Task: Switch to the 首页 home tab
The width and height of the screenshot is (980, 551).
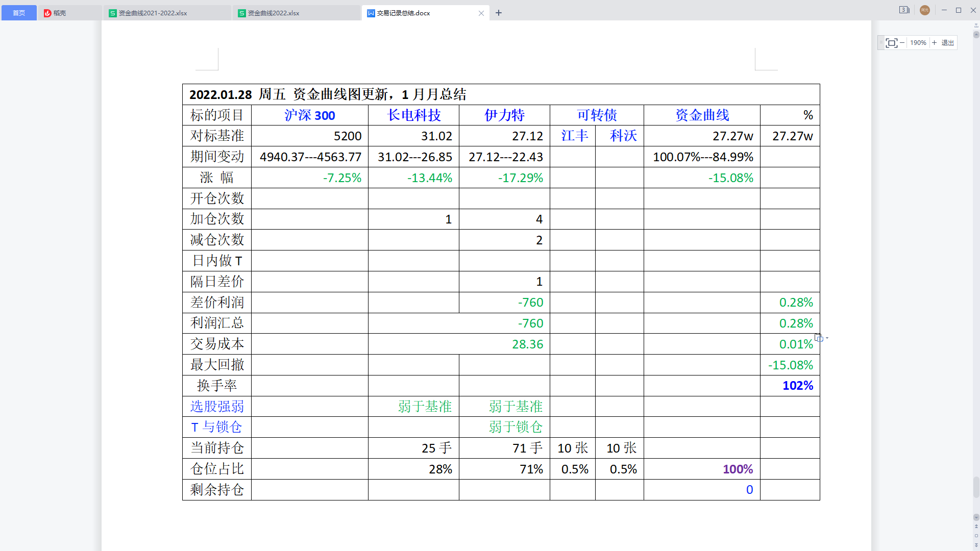Action: (19, 13)
